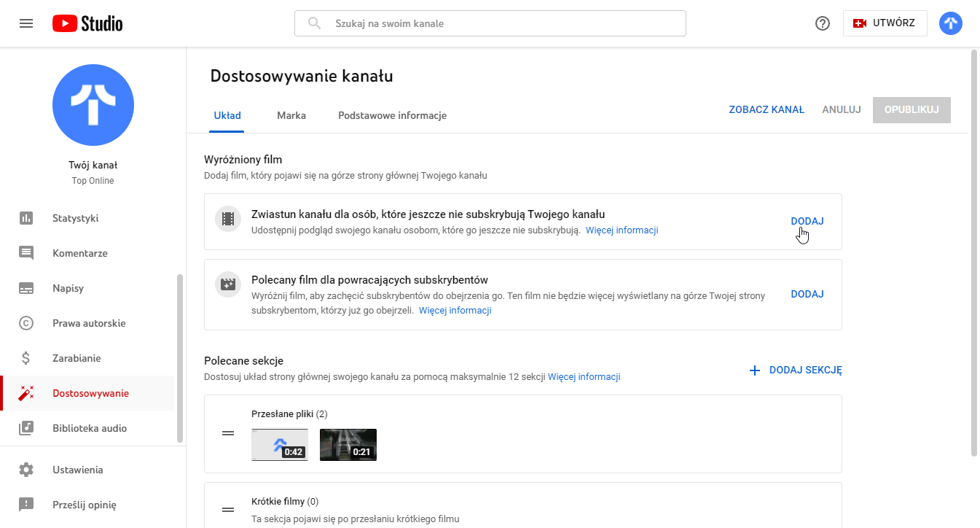Click the UTWÓRZ button

point(885,23)
